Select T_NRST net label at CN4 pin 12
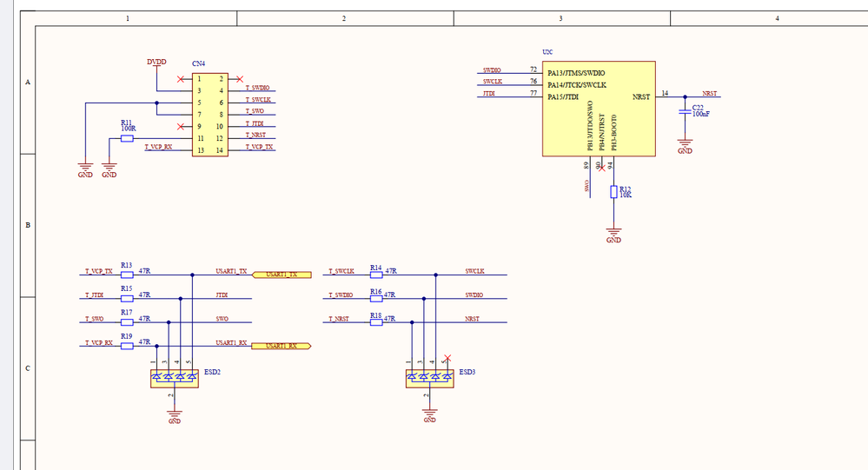This screenshot has height=470, width=868. pyautogui.click(x=255, y=135)
